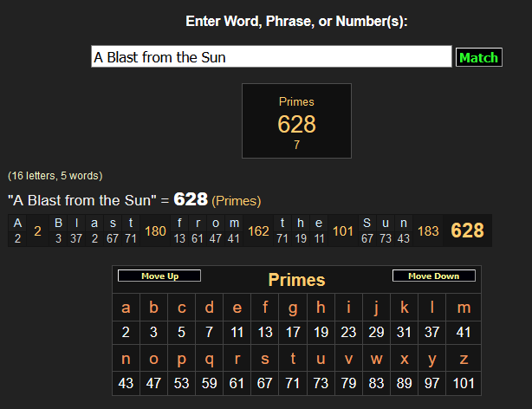This screenshot has width=532, height=409.
Task: Click the '16 letters, 5 words' count text
Action: click(x=55, y=176)
